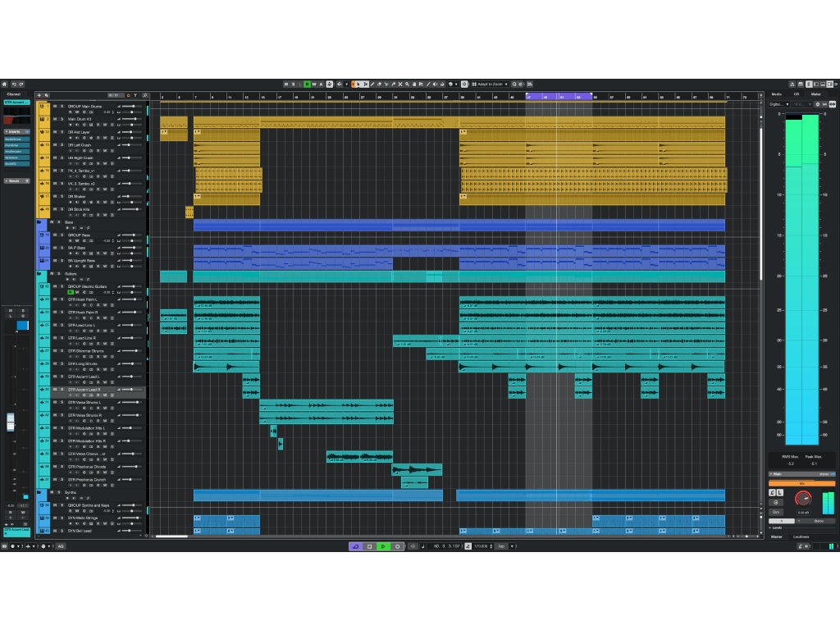Click the Home icon at top left

tap(4, 84)
